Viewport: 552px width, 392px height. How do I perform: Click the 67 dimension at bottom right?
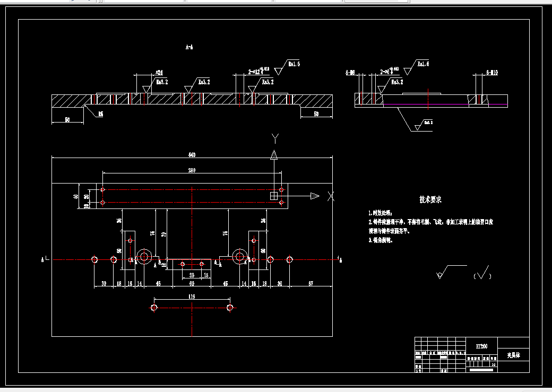pyautogui.click(x=311, y=283)
